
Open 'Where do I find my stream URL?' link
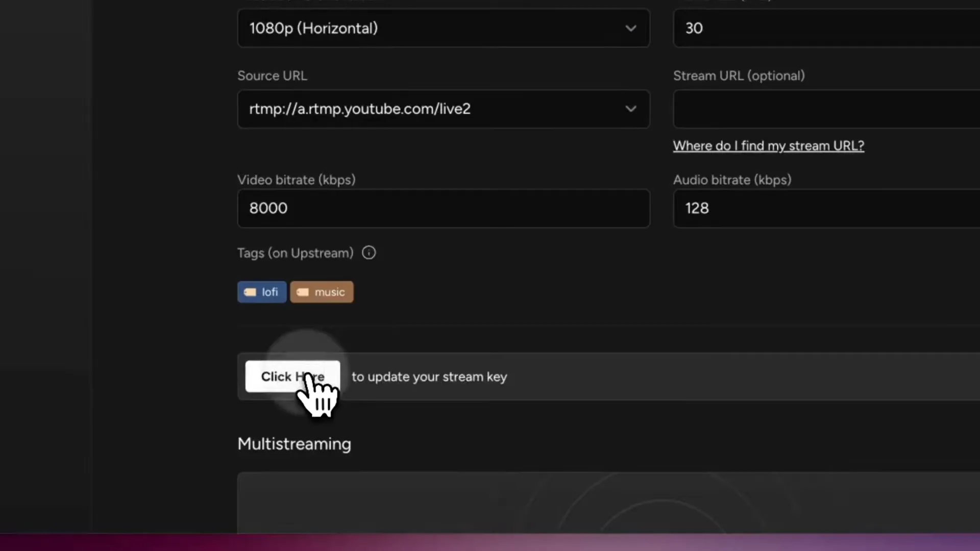[768, 146]
